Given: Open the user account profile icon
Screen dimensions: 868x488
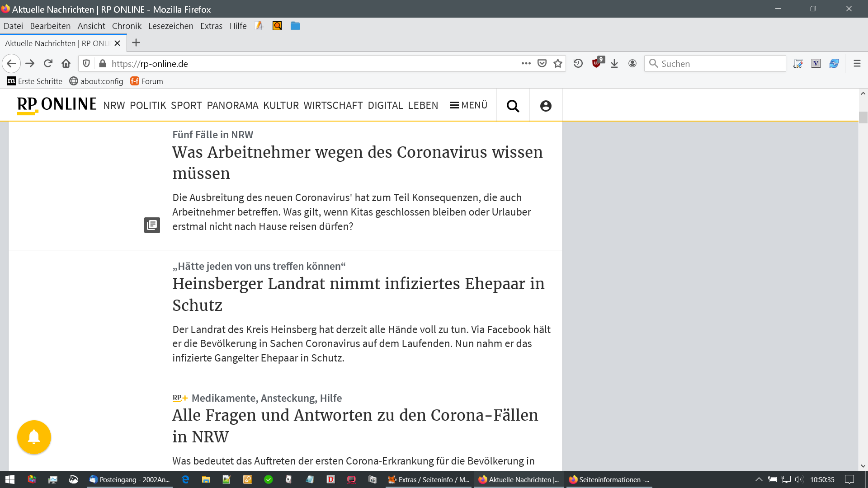Looking at the screenshot, I should (x=546, y=106).
